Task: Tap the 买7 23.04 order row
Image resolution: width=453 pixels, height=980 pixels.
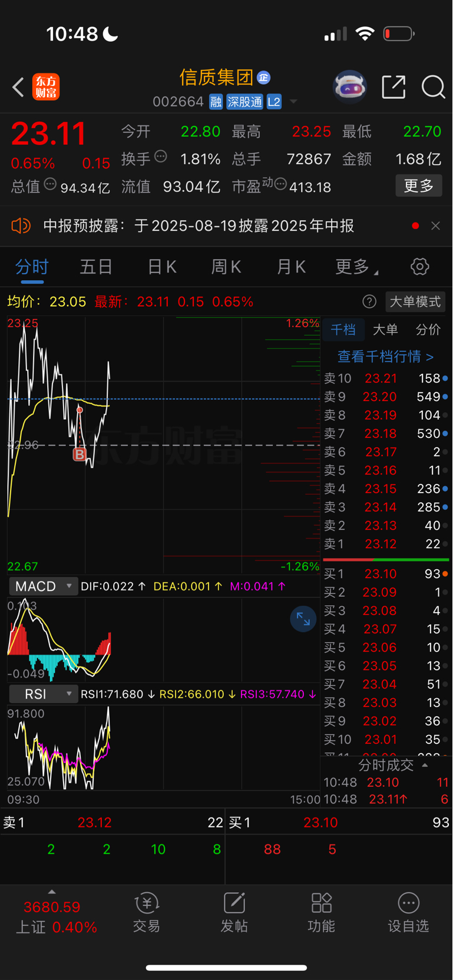Action: pos(386,684)
